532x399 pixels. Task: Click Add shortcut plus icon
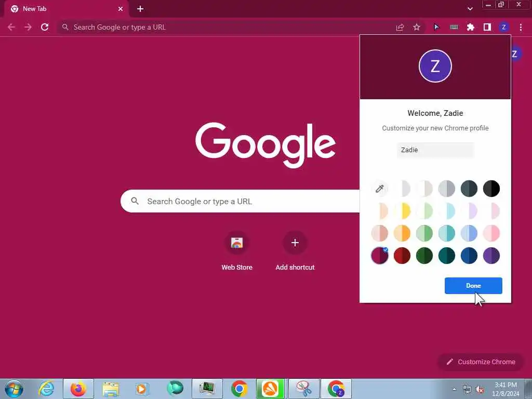click(295, 243)
